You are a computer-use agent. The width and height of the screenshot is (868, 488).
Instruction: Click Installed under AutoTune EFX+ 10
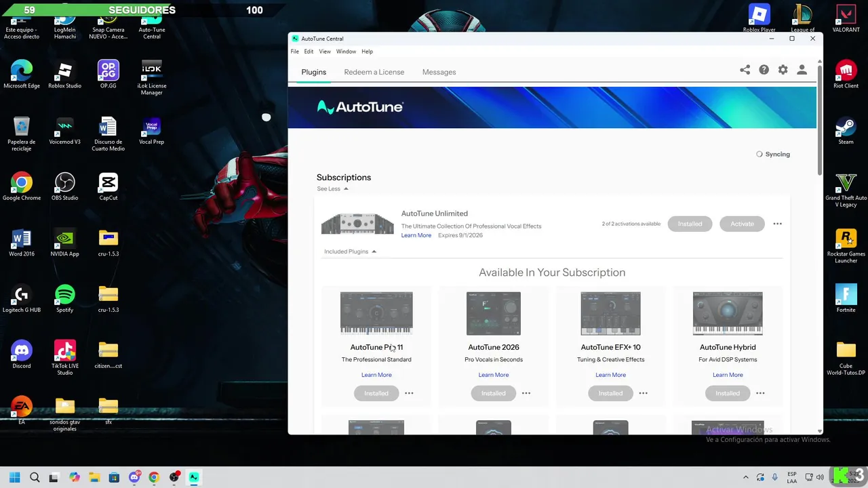(x=610, y=393)
